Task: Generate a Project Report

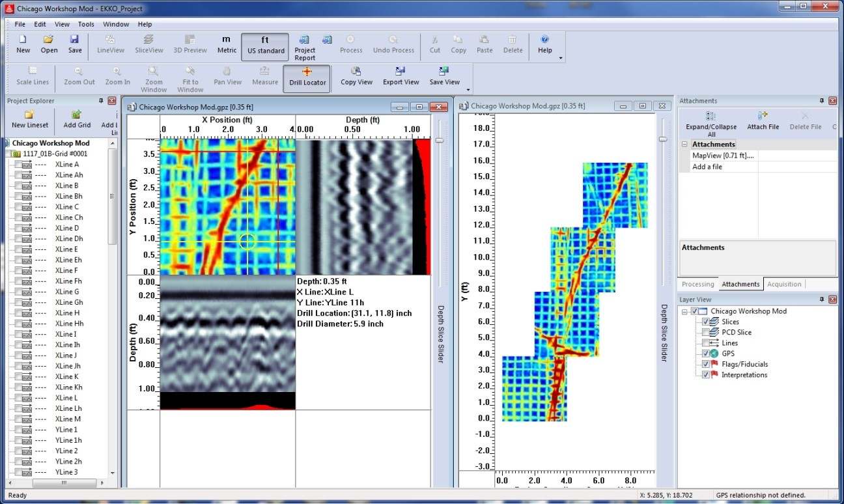Action: pos(305,48)
